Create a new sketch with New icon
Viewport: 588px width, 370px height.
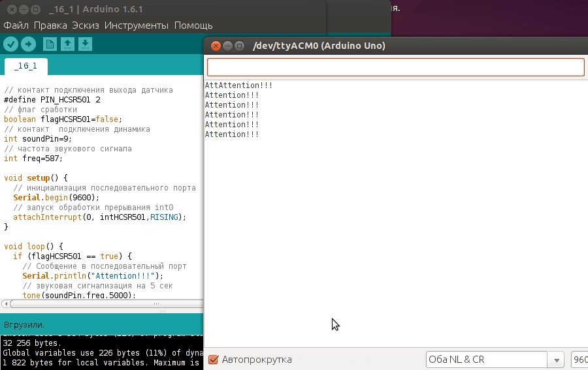tap(50, 44)
